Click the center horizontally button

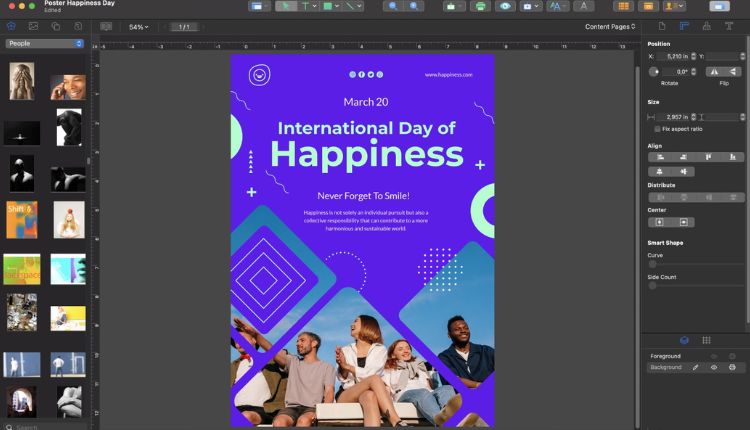point(660,222)
